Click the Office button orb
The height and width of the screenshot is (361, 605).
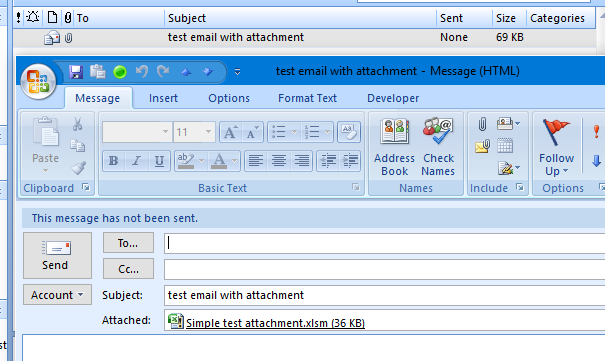tap(38, 82)
